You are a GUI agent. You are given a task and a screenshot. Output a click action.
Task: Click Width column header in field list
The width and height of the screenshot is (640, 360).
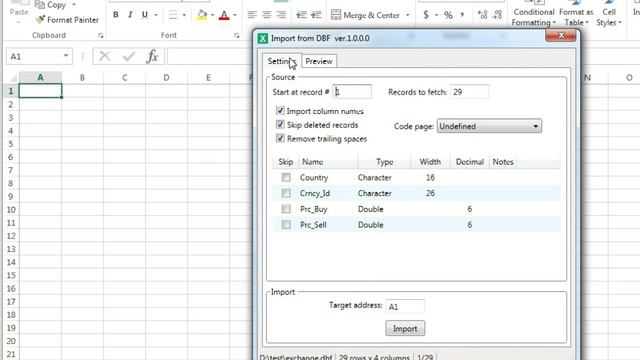(430, 162)
